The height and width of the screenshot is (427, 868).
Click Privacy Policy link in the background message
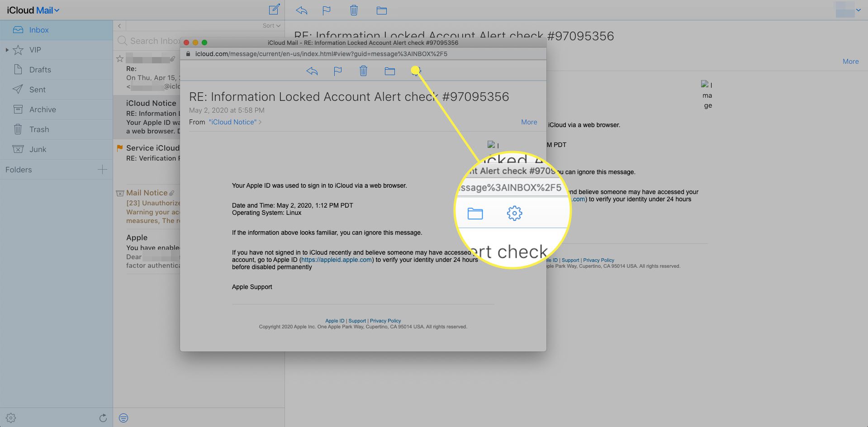(598, 260)
